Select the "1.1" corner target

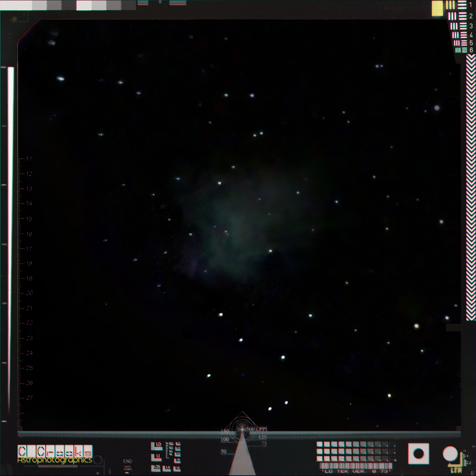156,457
